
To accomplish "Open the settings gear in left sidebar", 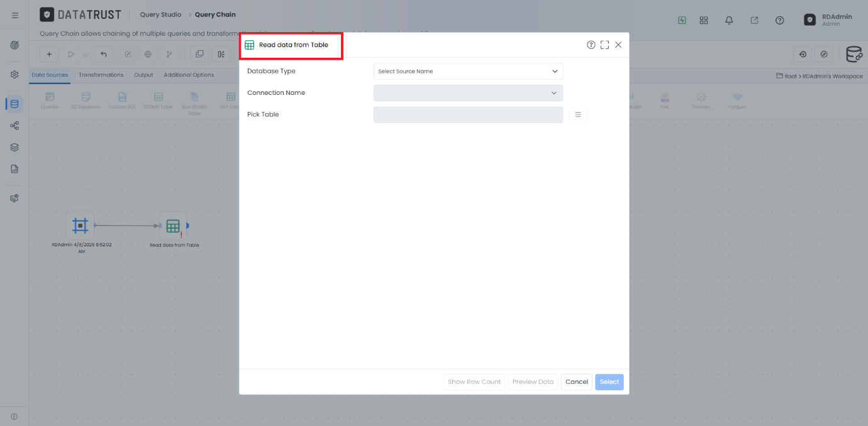I will coord(14,74).
